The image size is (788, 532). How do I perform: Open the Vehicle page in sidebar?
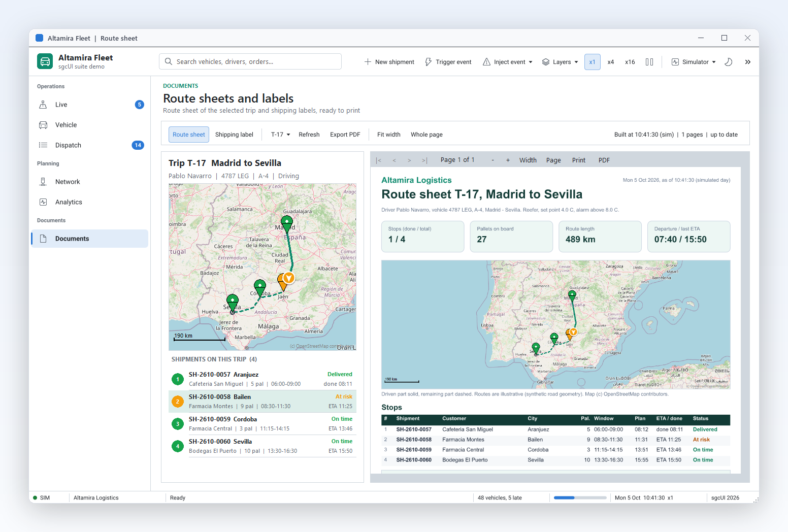(90, 125)
